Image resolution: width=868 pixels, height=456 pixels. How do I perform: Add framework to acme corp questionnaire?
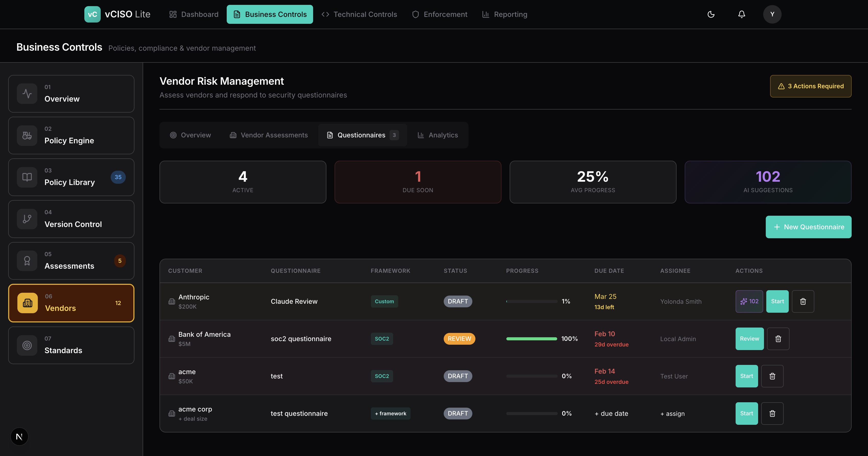[390, 414]
